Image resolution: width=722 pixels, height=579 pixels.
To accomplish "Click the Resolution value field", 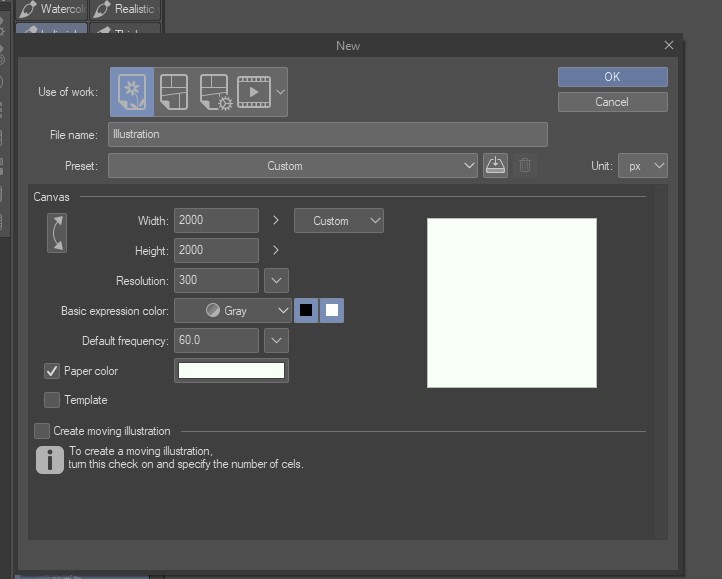I will 216,280.
